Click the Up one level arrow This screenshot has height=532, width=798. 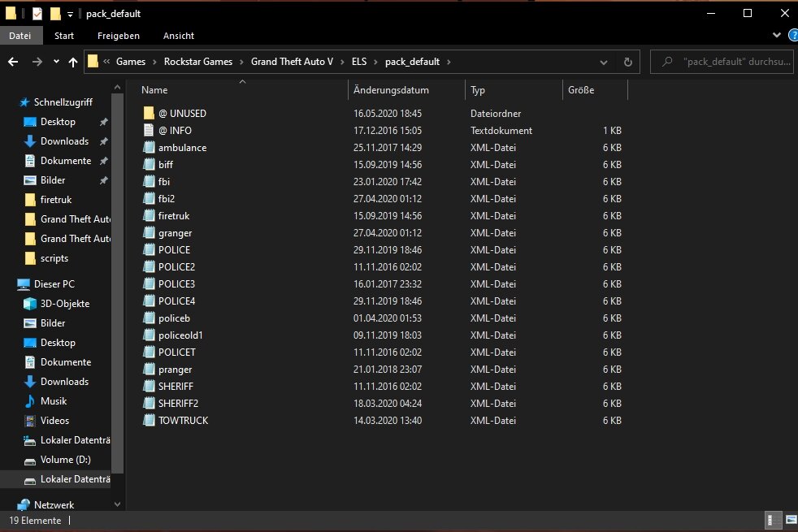(73, 62)
